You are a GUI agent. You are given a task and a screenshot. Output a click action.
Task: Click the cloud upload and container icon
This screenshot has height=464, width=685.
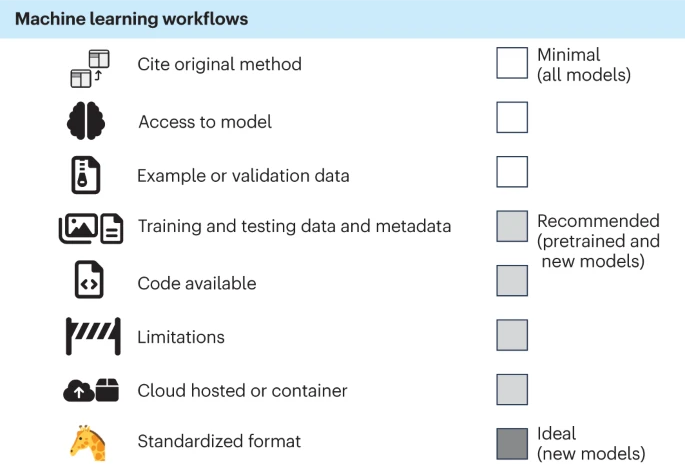pyautogui.click(x=91, y=391)
